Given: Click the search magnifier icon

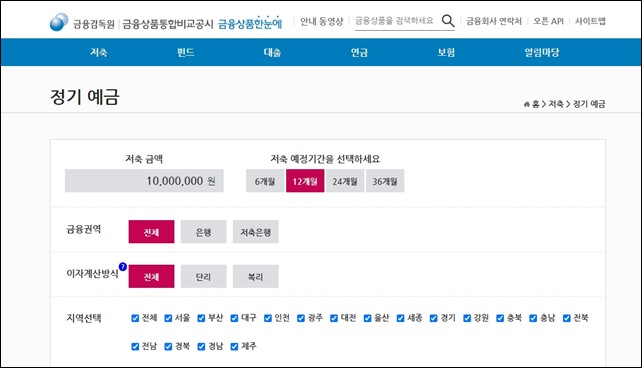Looking at the screenshot, I should 448,20.
